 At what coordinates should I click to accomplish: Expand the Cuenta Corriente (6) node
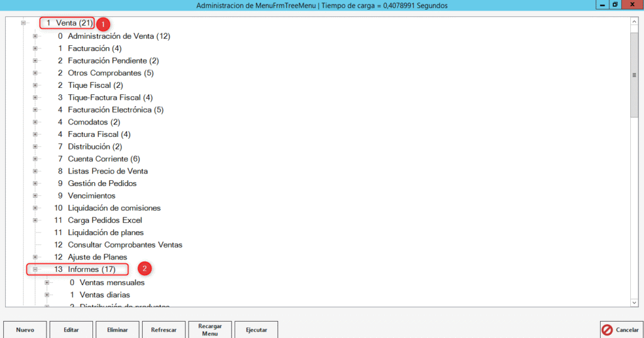(x=35, y=159)
